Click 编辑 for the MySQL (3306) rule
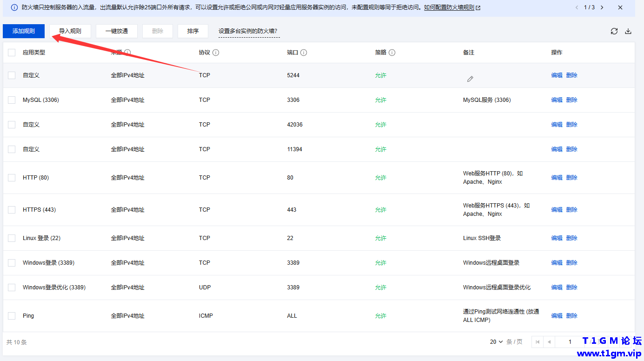 (557, 100)
